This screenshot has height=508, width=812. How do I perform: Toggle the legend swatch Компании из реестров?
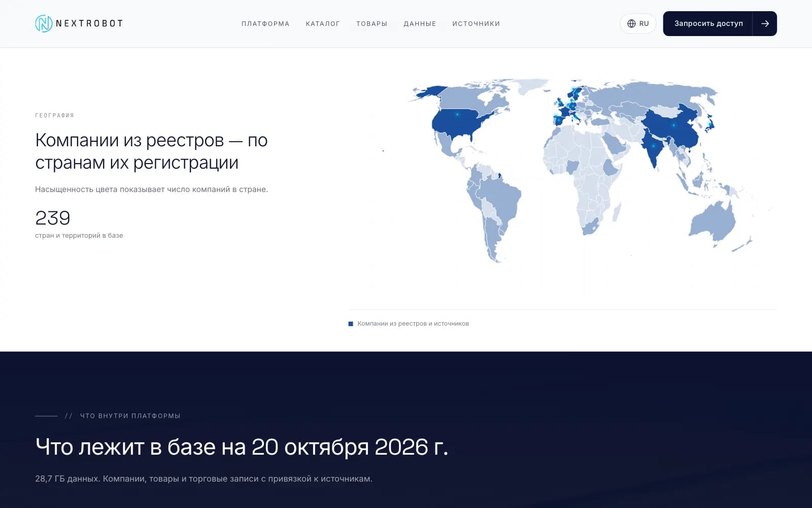(351, 324)
